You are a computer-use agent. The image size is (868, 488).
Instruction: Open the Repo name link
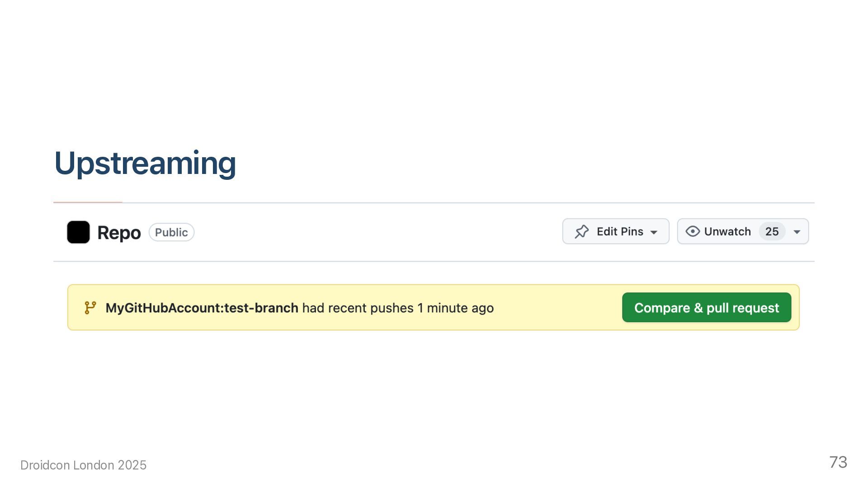click(119, 233)
